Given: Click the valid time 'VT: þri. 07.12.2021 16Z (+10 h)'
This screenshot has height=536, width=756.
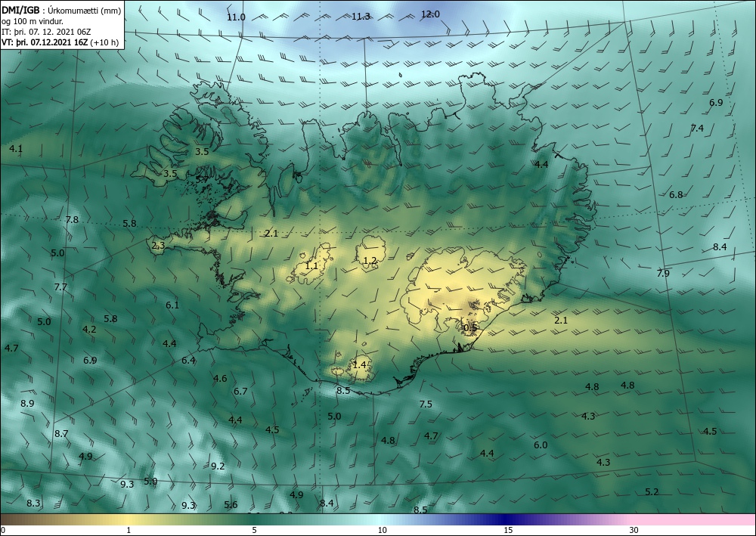Looking at the screenshot, I should pyautogui.click(x=60, y=42).
